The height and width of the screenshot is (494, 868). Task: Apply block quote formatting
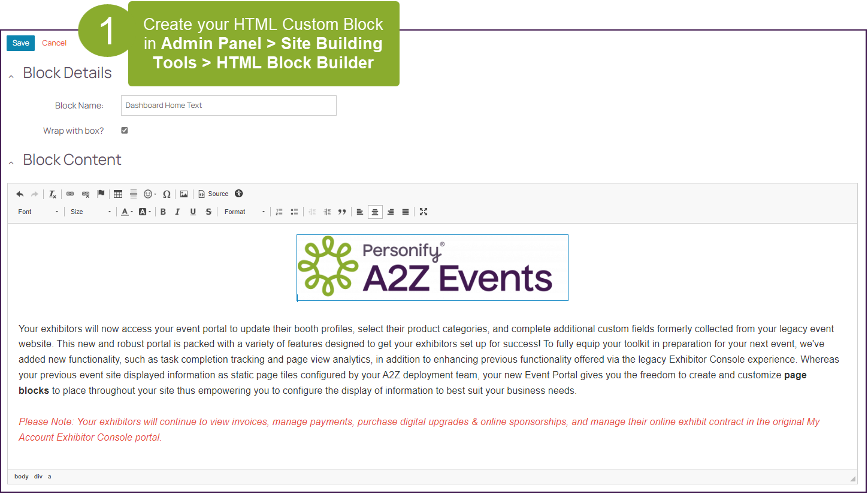click(x=342, y=212)
